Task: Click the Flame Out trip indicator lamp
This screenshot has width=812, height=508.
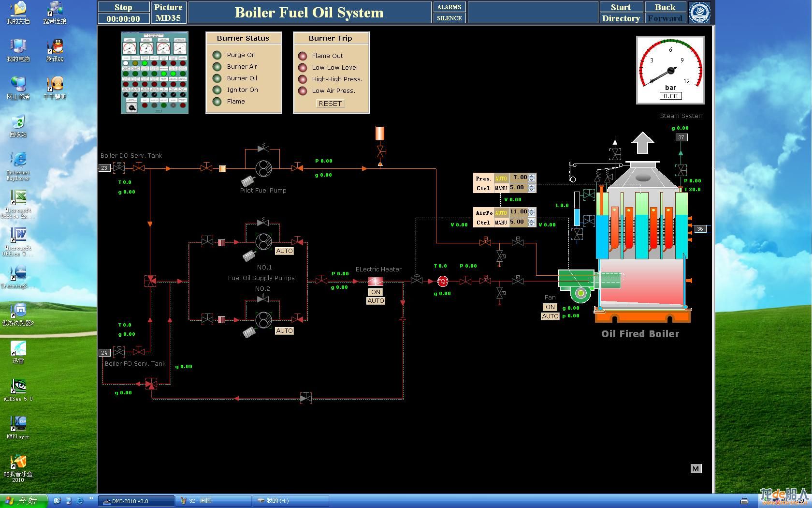Action: 303,56
